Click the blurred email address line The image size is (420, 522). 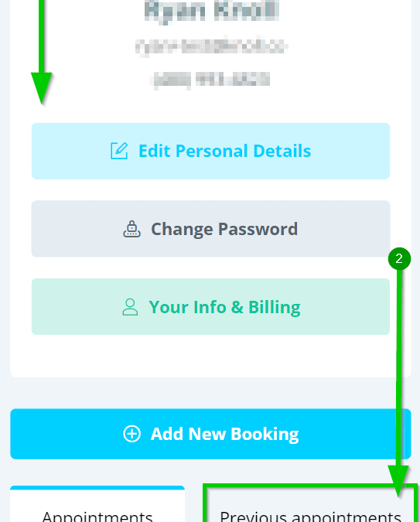(x=211, y=46)
